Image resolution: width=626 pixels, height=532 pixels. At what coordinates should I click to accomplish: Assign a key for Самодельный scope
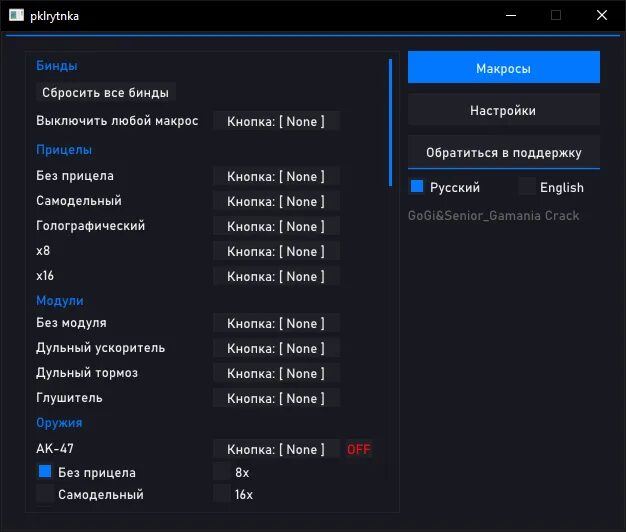[x=276, y=202]
